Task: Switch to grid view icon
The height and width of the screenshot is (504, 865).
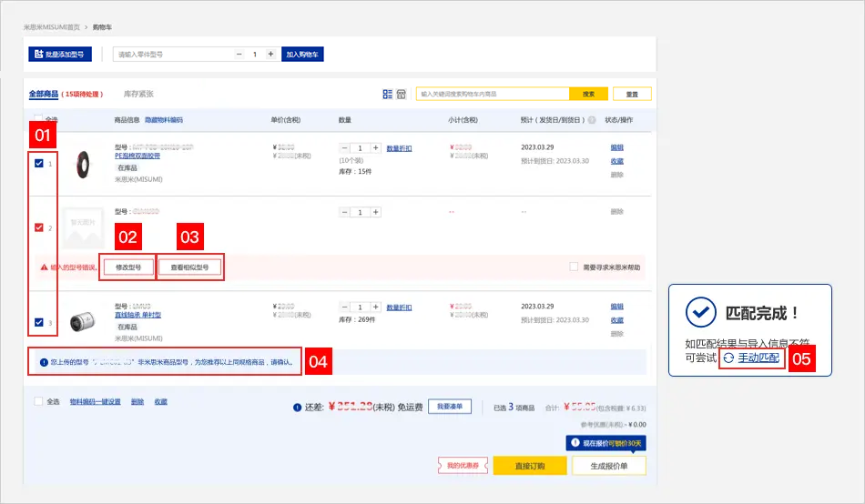Action: tap(401, 94)
